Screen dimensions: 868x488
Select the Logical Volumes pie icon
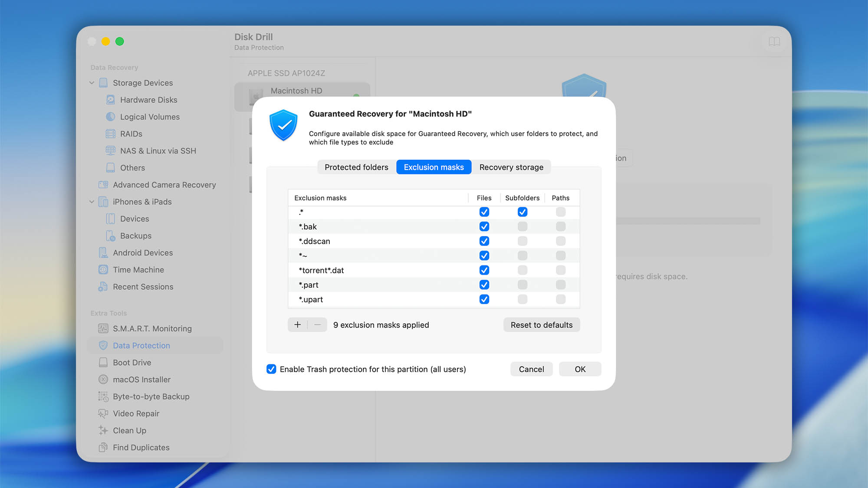point(111,117)
